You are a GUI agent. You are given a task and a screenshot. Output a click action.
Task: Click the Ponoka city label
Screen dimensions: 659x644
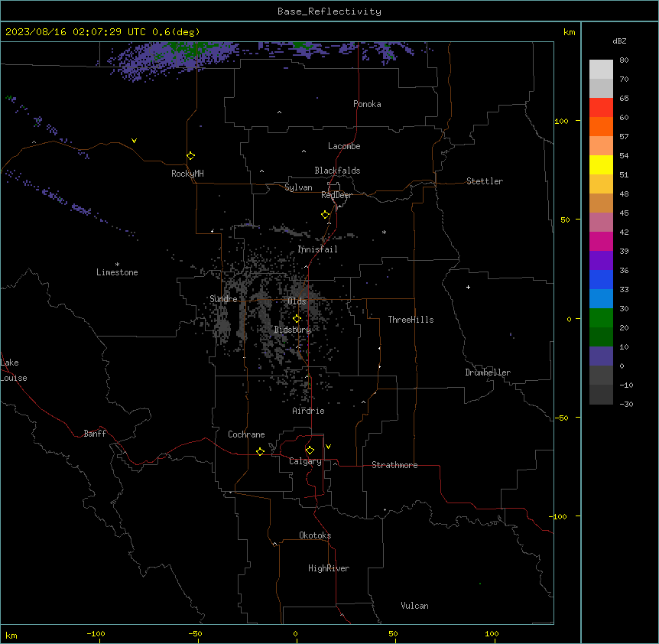(x=367, y=104)
